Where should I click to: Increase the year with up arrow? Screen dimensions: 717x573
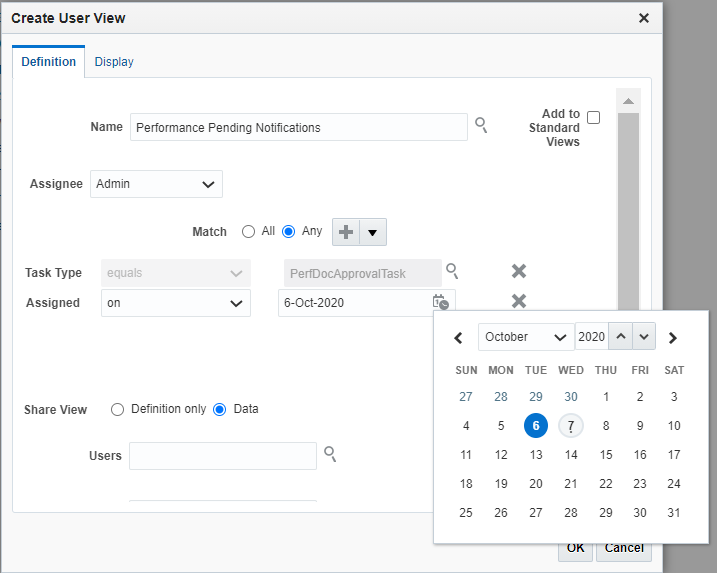(621, 337)
